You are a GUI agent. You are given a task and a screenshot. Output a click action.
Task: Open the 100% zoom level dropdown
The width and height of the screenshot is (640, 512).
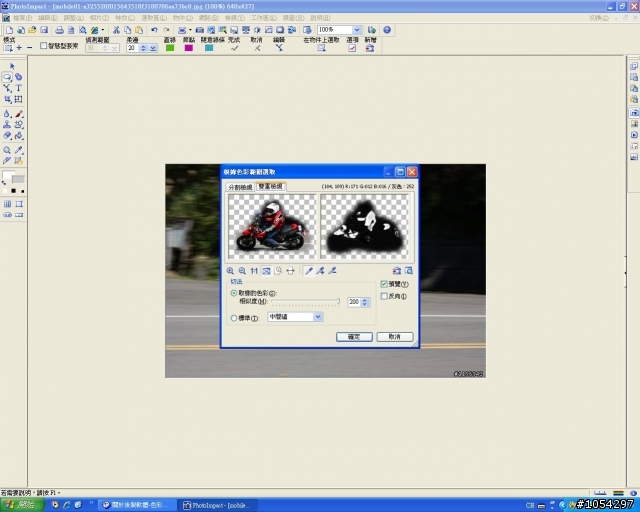click(357, 30)
